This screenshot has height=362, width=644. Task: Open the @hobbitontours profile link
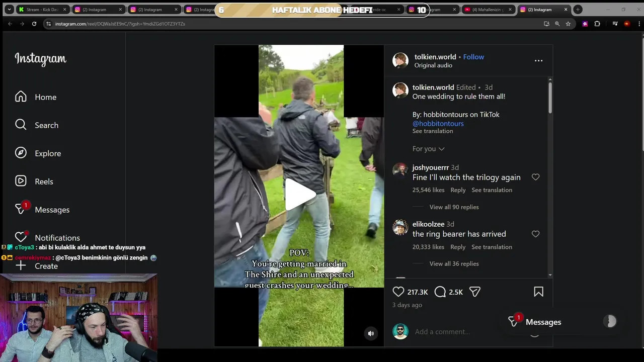pos(438,124)
